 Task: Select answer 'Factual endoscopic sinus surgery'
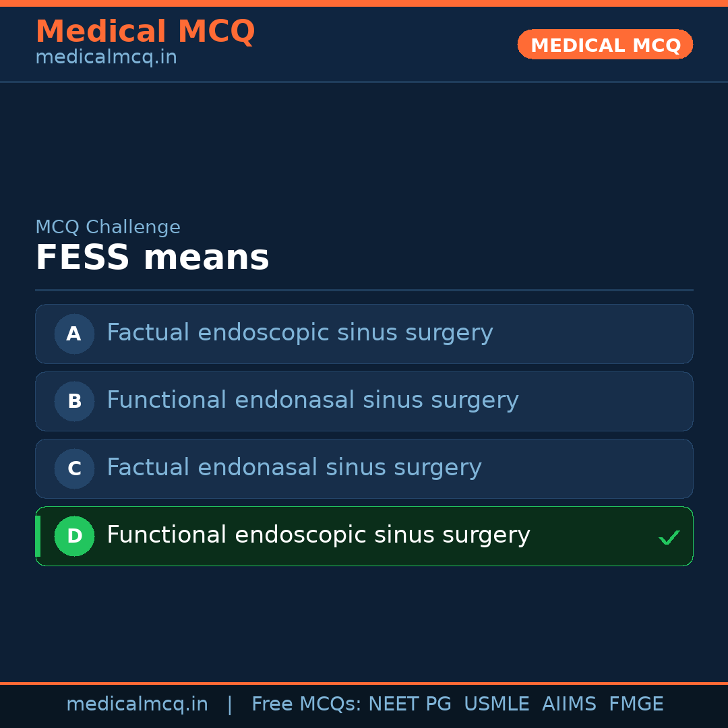(299, 333)
